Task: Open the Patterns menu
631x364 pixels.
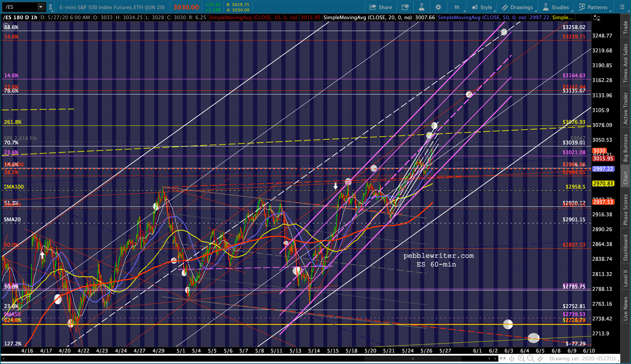Action: (594, 7)
